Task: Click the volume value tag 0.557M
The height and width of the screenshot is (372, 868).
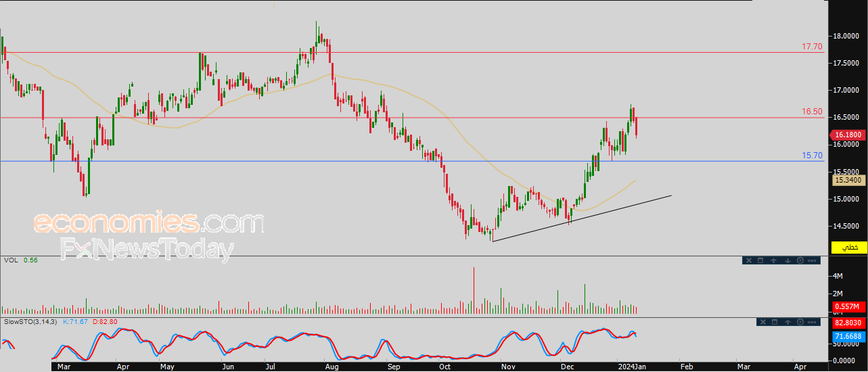Action: pos(850,308)
